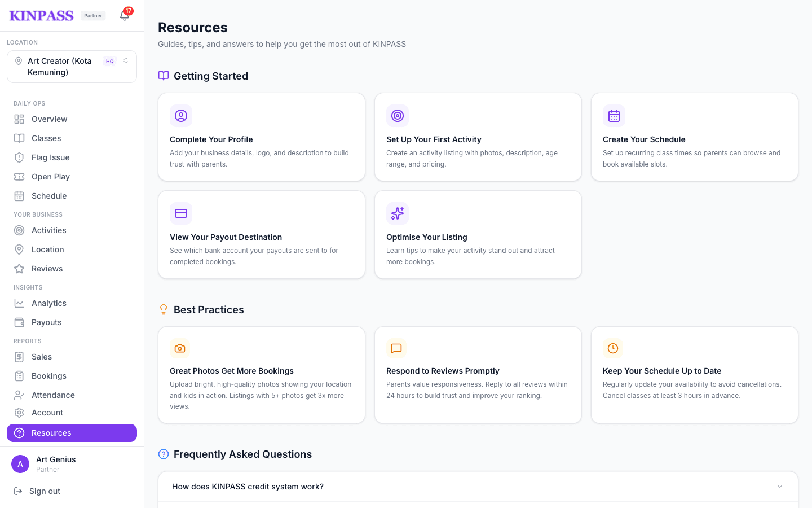Open the notifications bell
This screenshot has height=508, width=812.
(125, 15)
